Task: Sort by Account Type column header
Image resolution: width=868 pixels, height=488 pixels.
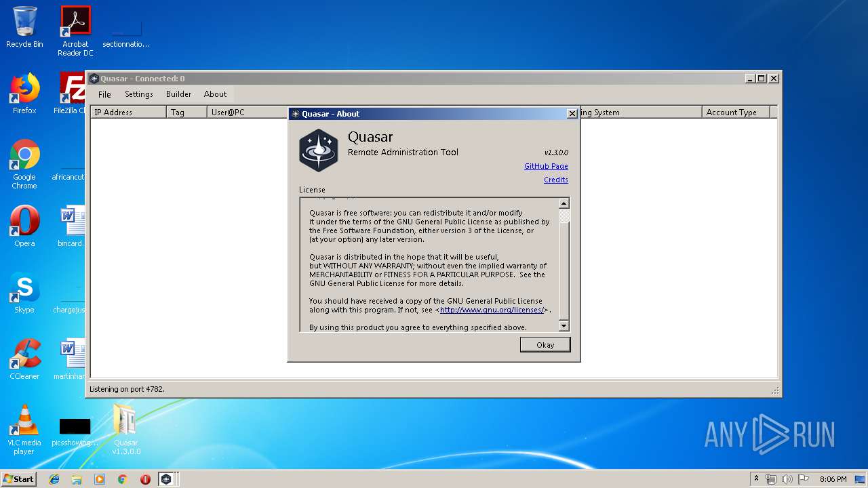Action: click(736, 113)
